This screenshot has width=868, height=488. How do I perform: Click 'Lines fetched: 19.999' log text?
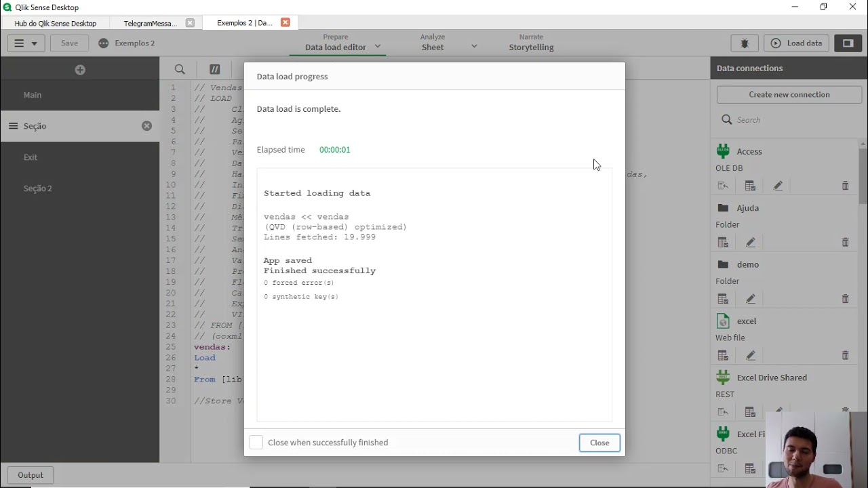click(319, 237)
